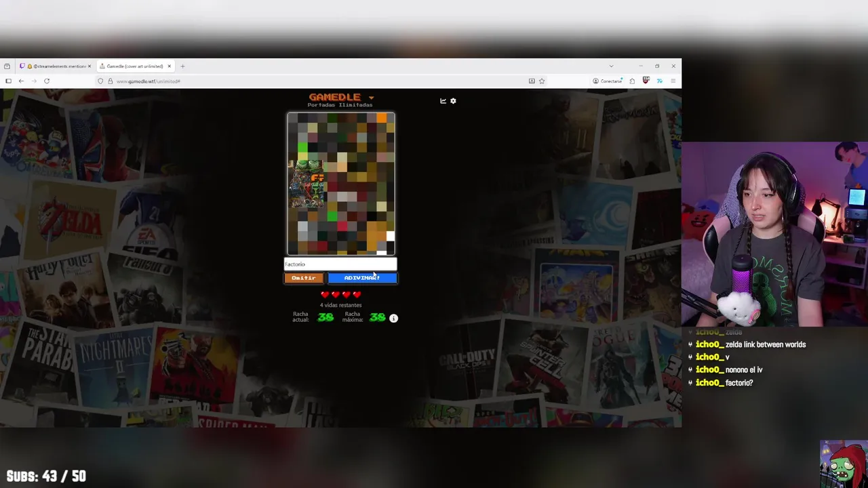Click the site security padlock icon

[x=110, y=81]
